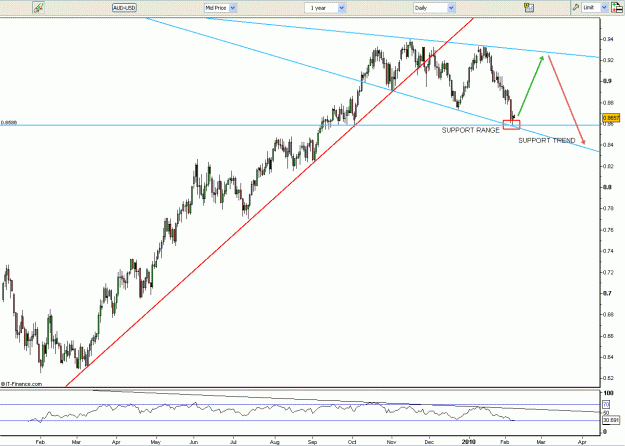Click the 0.62 price axis label
Viewport: 625px width, 446px height.
(x=608, y=378)
